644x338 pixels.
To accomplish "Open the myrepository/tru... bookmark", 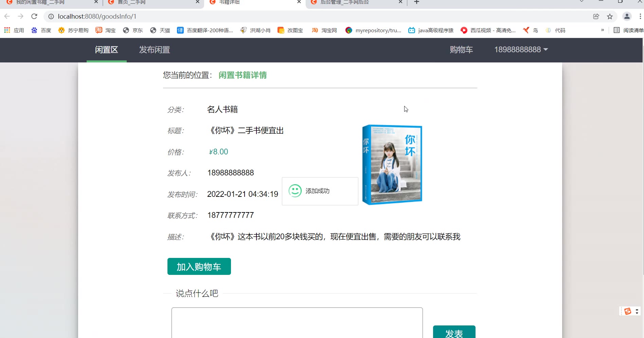I will [373, 30].
